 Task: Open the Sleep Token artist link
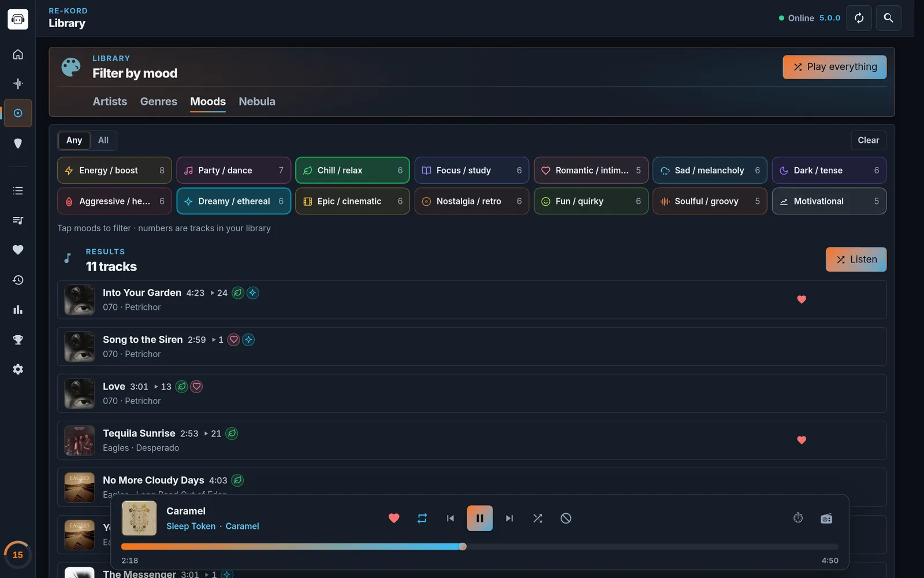click(191, 526)
